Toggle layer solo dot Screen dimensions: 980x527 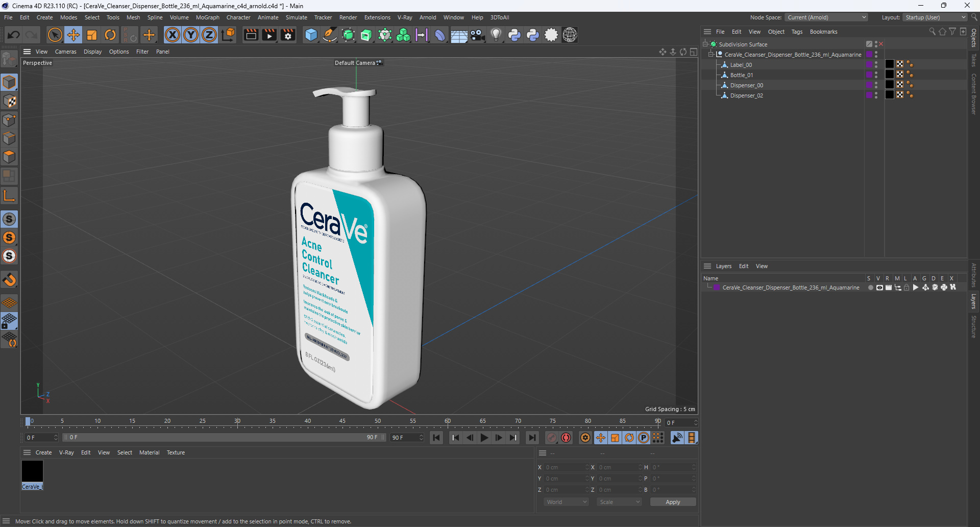tap(870, 288)
